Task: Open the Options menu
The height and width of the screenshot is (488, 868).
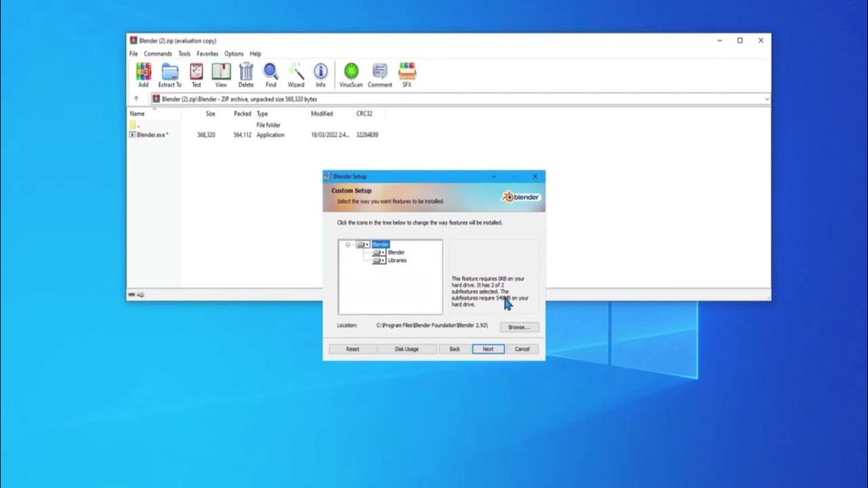Action: point(234,54)
